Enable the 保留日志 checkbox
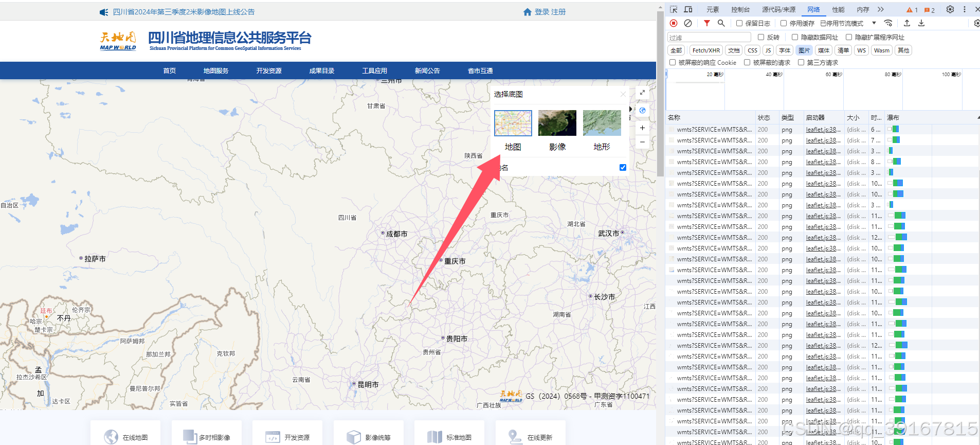Screen dimensions: 980x445 (x=739, y=23)
